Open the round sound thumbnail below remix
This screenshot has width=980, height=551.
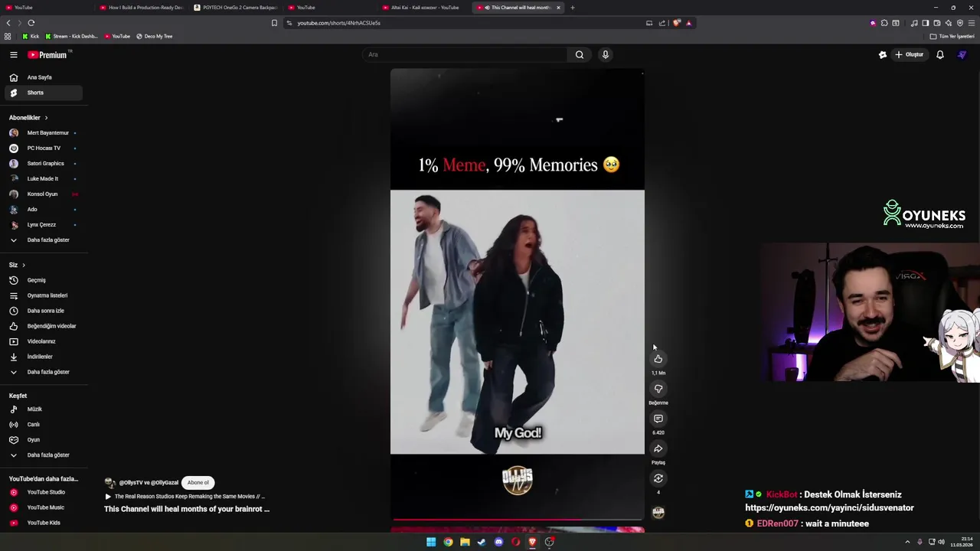pos(658,512)
